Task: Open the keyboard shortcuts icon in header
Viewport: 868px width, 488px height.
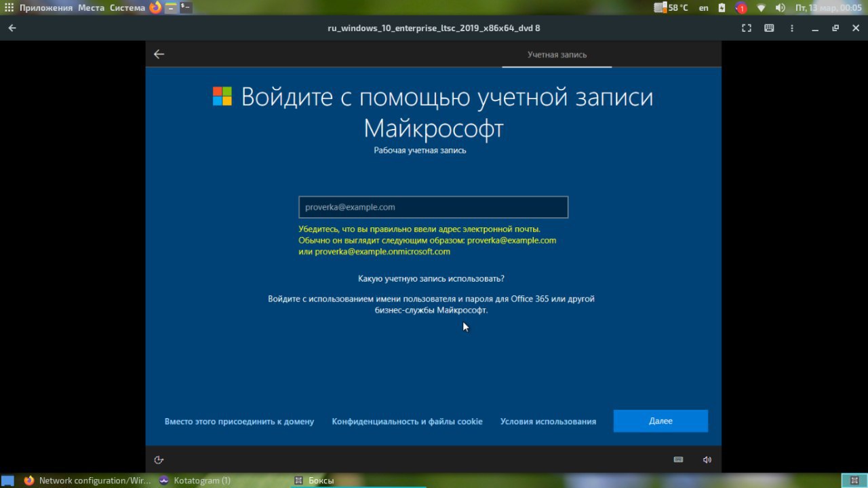Action: point(769,28)
